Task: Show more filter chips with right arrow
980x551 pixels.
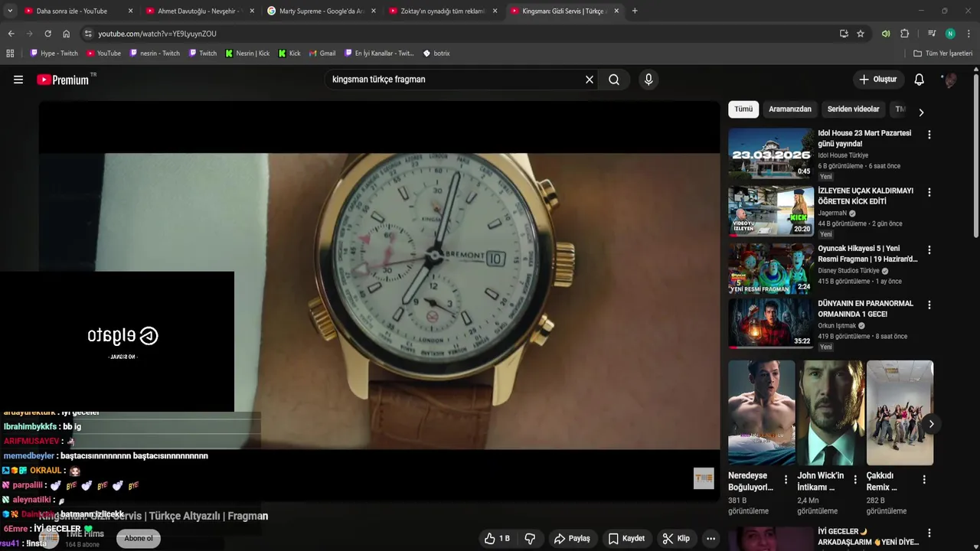Action: click(921, 112)
